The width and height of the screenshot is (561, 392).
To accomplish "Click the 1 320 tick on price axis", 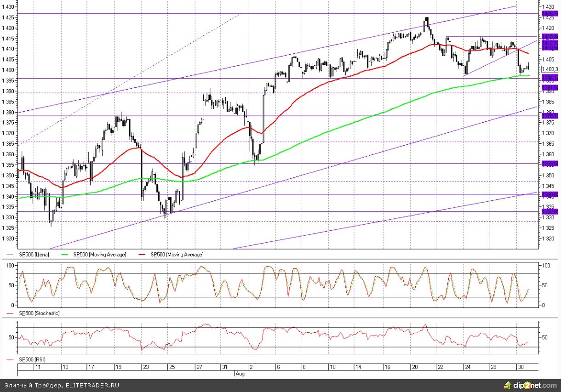I will pyautogui.click(x=548, y=239).
